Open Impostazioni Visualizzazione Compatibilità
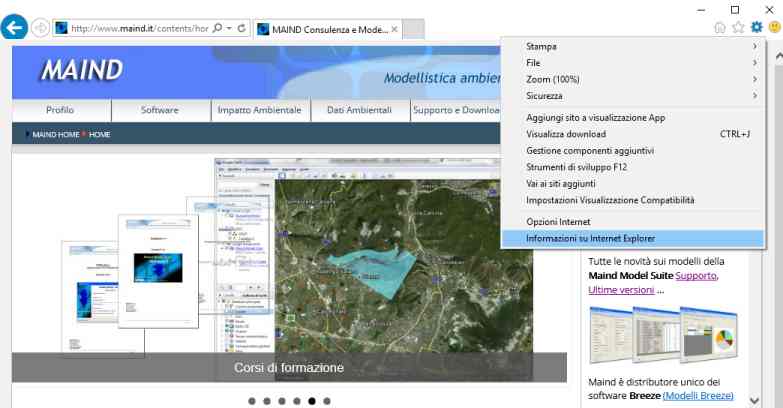Image resolution: width=783 pixels, height=408 pixels. 633,200
